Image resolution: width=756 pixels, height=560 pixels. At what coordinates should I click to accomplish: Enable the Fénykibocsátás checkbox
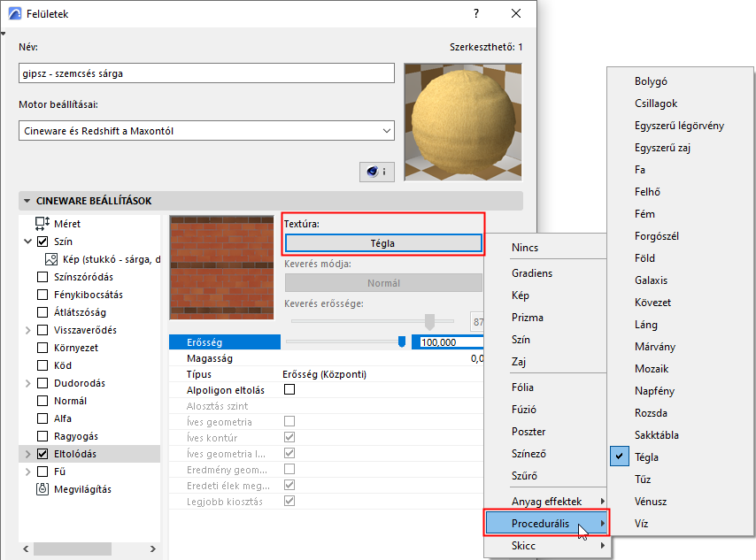[42, 295]
